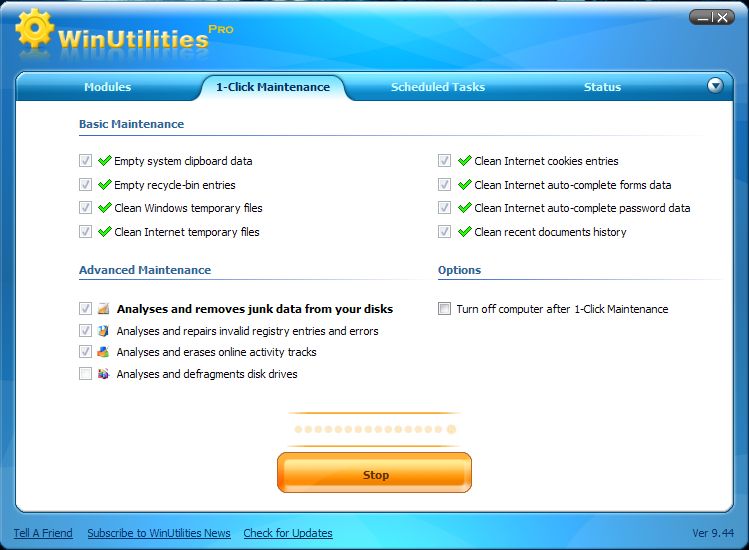
Task: Click the Advanced Maintenance heading
Action: click(x=145, y=270)
